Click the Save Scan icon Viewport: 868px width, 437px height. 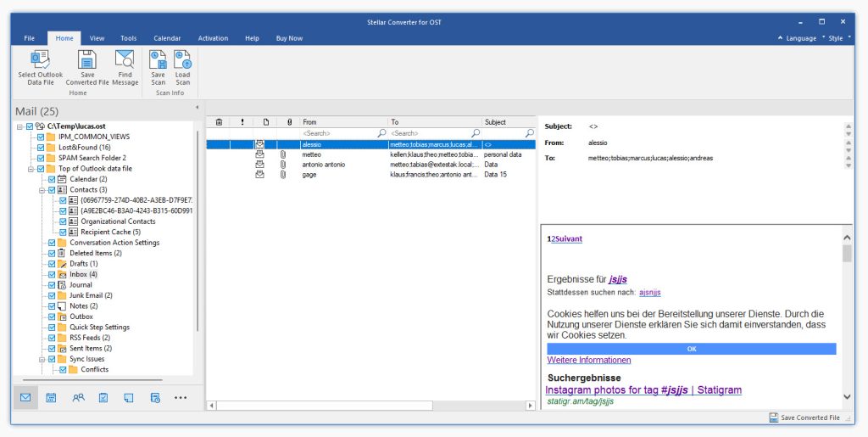[158, 59]
